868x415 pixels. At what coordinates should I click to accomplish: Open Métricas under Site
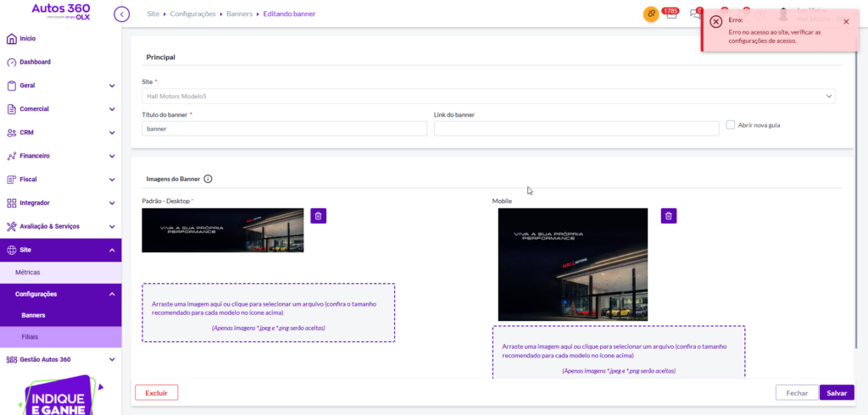[28, 272]
